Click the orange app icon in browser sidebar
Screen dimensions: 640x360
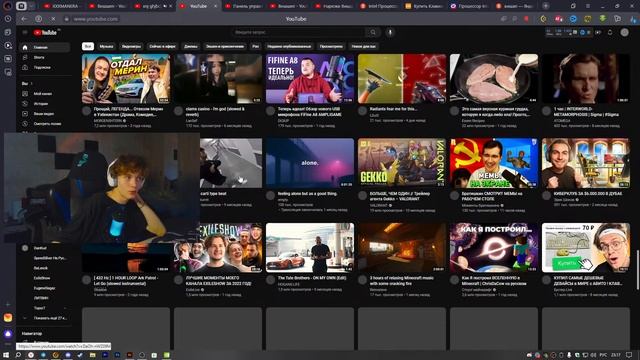(8, 318)
